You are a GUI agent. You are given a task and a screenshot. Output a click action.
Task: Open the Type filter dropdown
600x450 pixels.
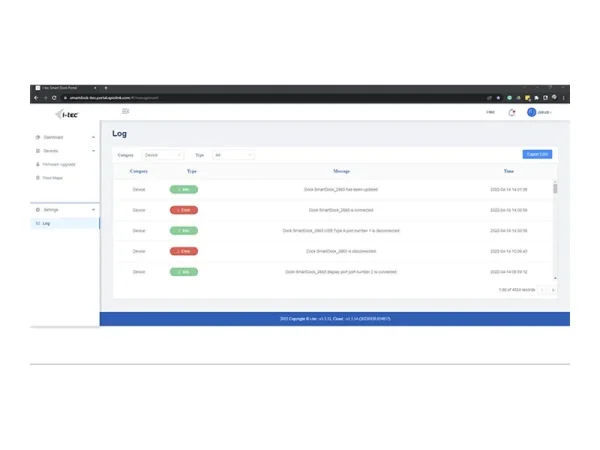pos(233,155)
